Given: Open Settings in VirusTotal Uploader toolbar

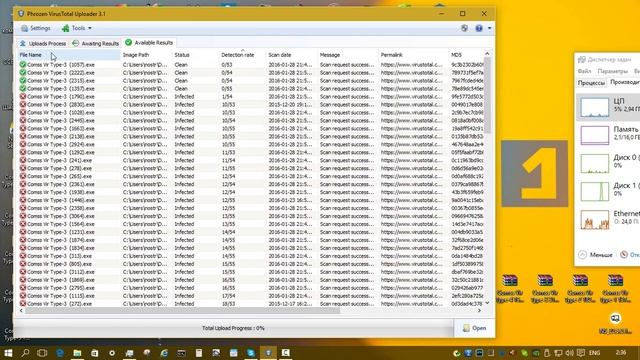Looking at the screenshot, I should pyautogui.click(x=36, y=28).
